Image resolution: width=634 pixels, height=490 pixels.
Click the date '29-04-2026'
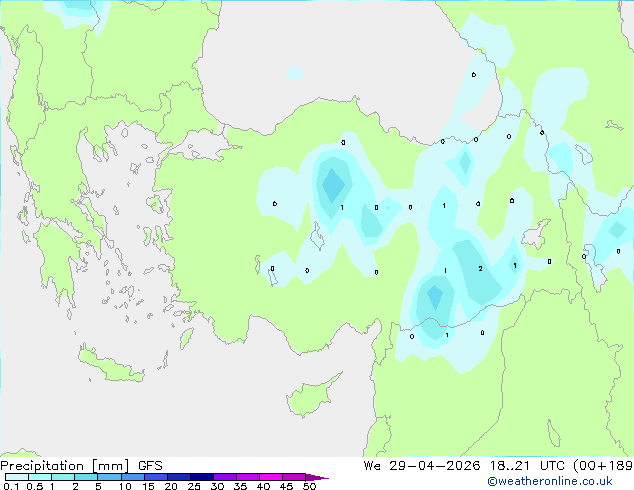point(435,466)
